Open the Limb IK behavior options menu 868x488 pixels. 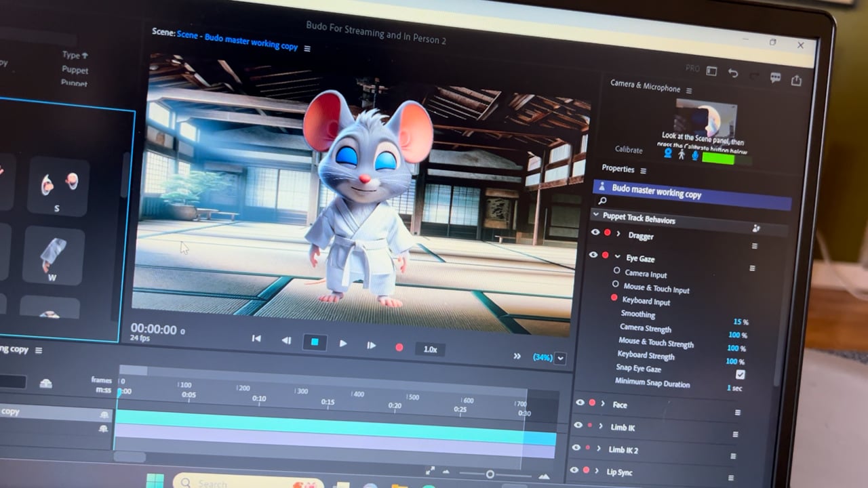tap(735, 434)
